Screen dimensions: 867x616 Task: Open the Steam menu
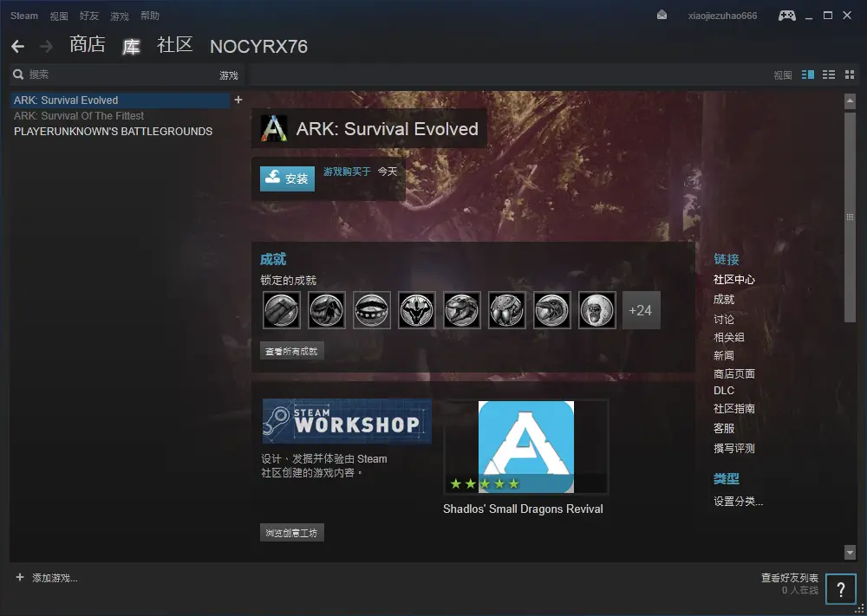[24, 16]
